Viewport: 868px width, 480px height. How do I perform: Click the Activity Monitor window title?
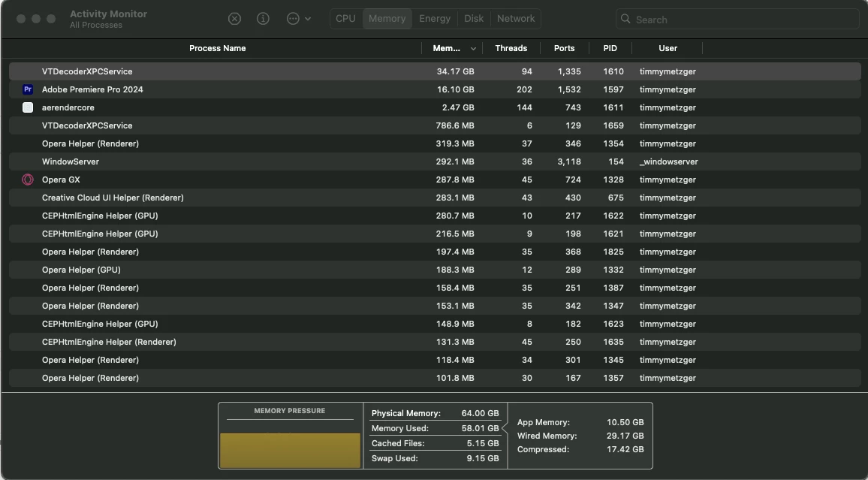click(108, 14)
